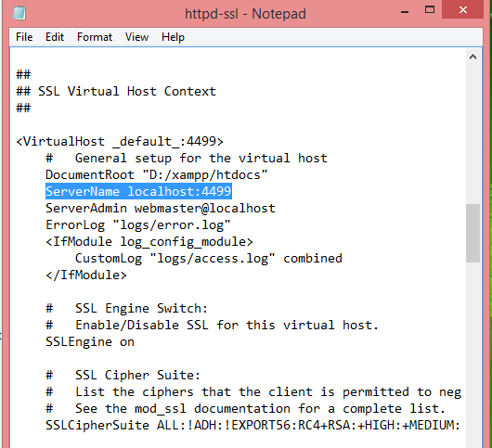The height and width of the screenshot is (448, 492).
Task: Close the httpd-ssl Notepad window
Action: click(463, 9)
